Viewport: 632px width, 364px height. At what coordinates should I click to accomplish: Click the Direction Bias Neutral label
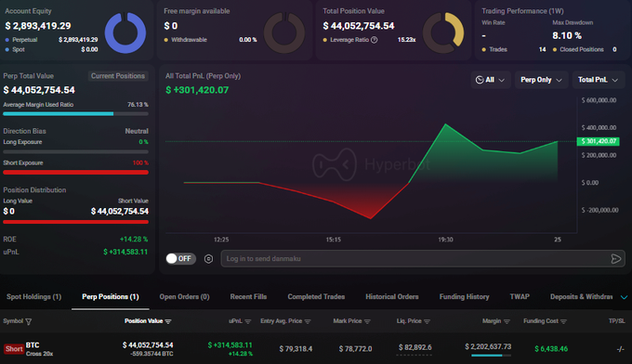[137, 131]
